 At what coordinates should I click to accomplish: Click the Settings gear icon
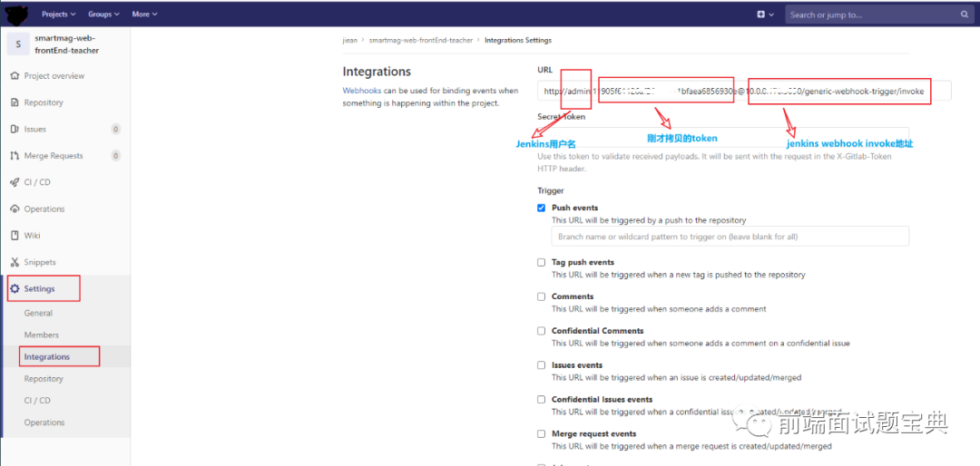15,288
